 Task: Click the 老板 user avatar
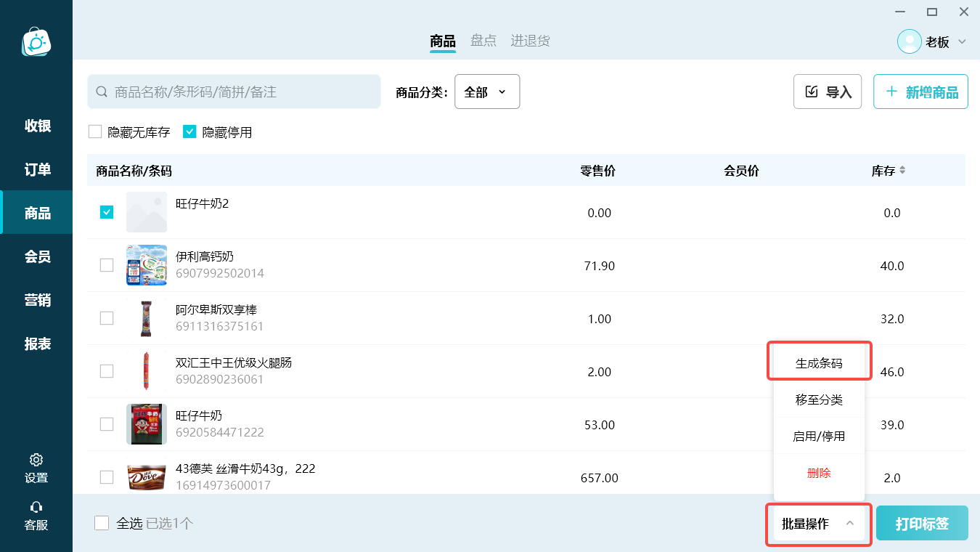pos(910,41)
